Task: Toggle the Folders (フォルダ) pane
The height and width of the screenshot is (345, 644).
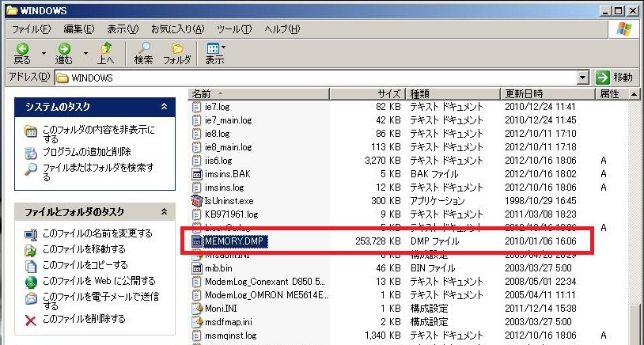Action: pos(177,54)
